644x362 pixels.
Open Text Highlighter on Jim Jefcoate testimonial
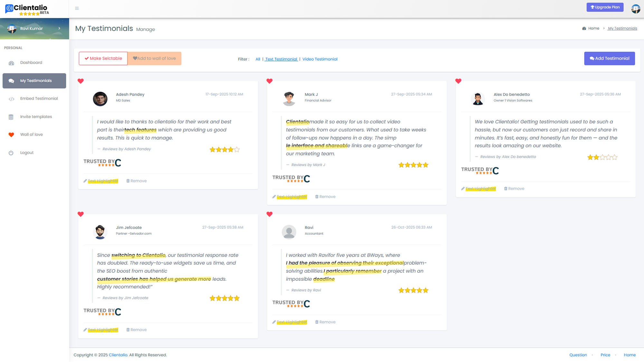tap(103, 330)
